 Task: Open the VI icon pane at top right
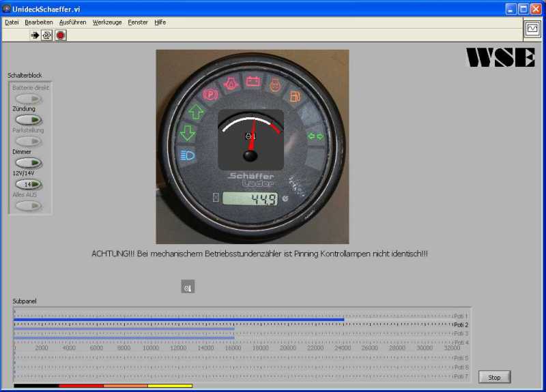pos(532,29)
